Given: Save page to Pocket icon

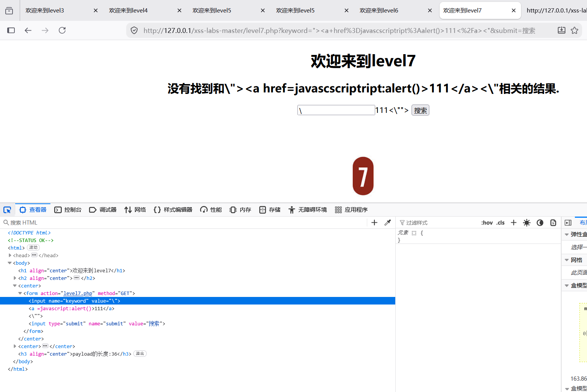Looking at the screenshot, I should [562, 30].
